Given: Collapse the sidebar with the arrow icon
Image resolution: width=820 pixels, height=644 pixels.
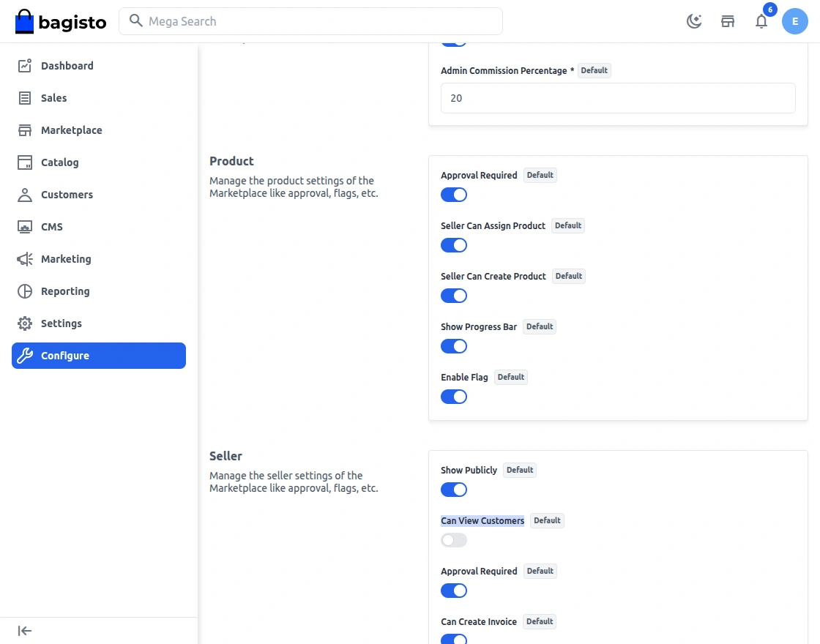Looking at the screenshot, I should [24, 630].
